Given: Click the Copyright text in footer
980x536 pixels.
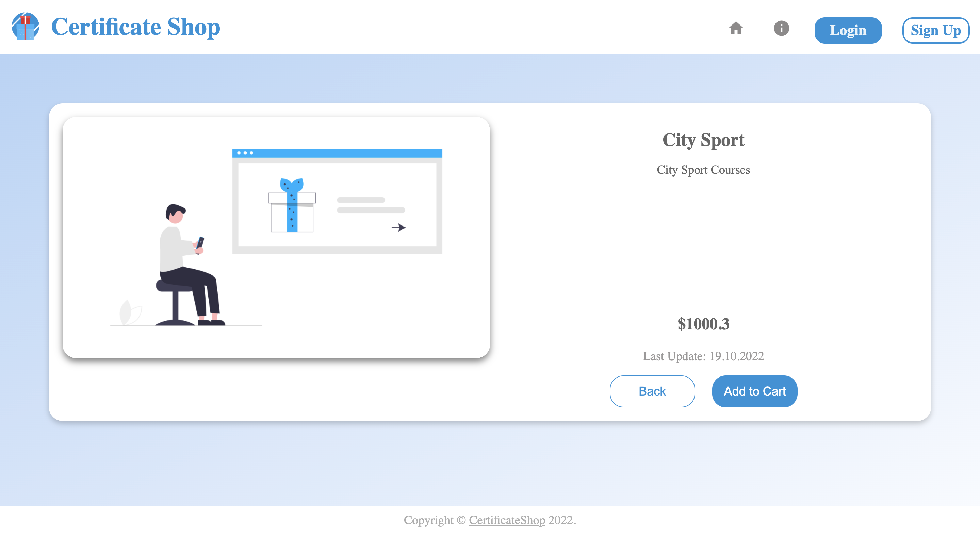Looking at the screenshot, I should click(x=428, y=520).
